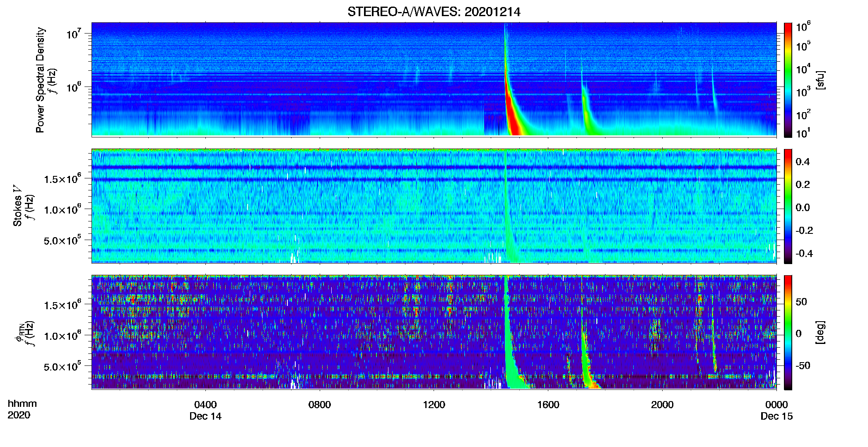
Task: Click the 0.2 Stokes V colorbar label
Action: (x=803, y=185)
